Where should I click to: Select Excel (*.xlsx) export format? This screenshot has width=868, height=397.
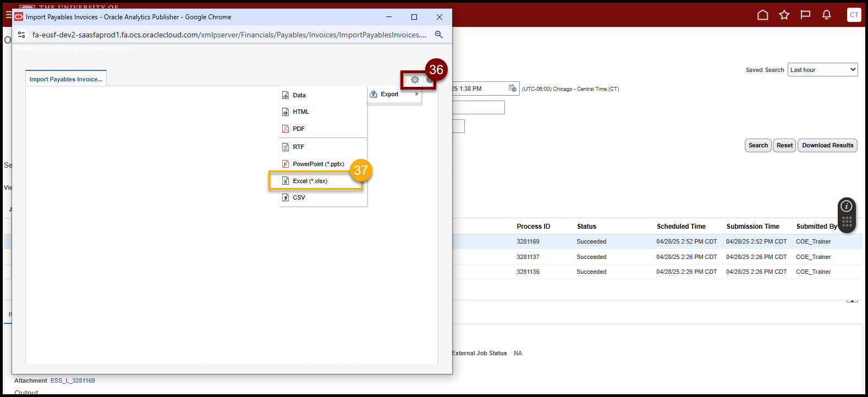coord(310,181)
